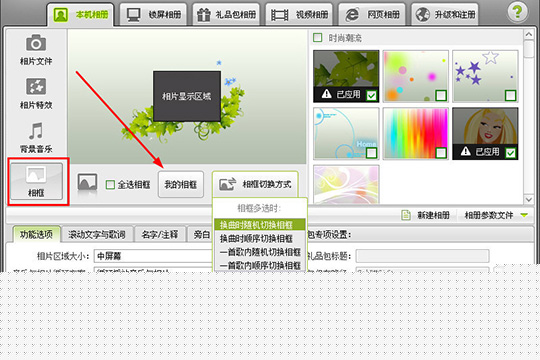The image size is (540, 360).
Task: Choose 换曲时顺序切换相框 menu option
Action: pos(259,238)
